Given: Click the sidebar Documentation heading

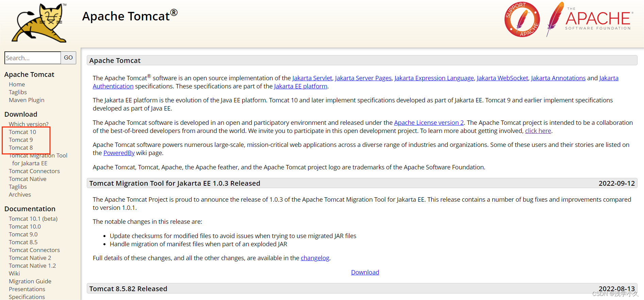Looking at the screenshot, I should pos(30,209).
